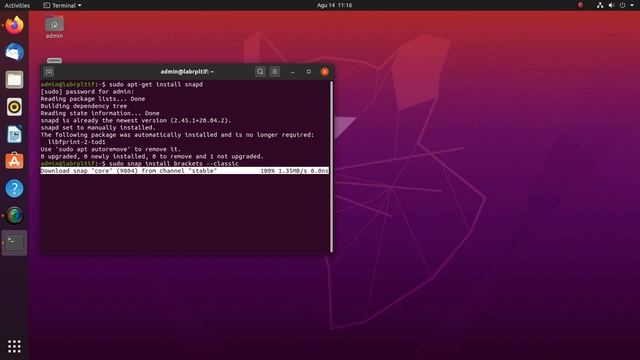Click the Terminal title 'admin@labrpltif: ~'
Image resolution: width=640 pixels, height=360 pixels.
click(187, 72)
